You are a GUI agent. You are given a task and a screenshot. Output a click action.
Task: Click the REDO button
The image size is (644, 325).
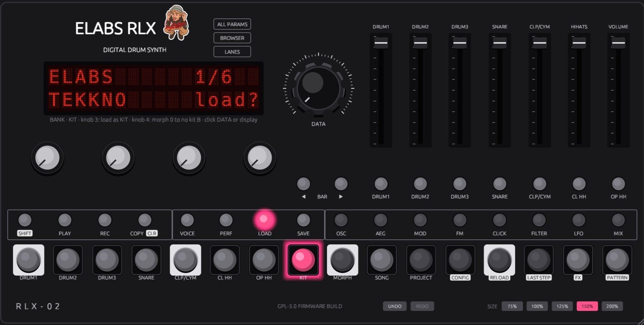422,306
